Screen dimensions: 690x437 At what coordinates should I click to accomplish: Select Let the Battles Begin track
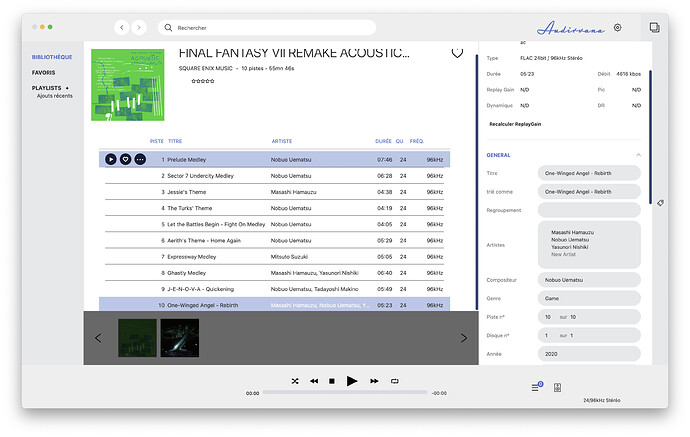click(274, 224)
